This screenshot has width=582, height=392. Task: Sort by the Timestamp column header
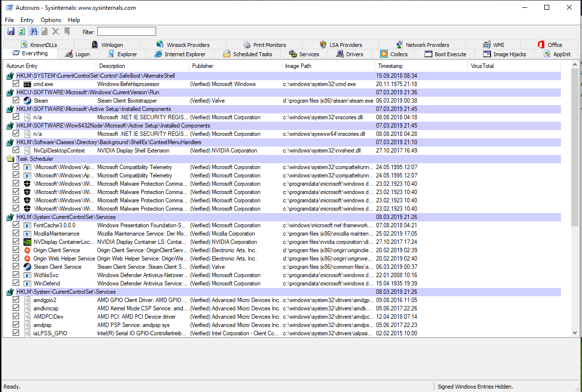click(x=421, y=66)
